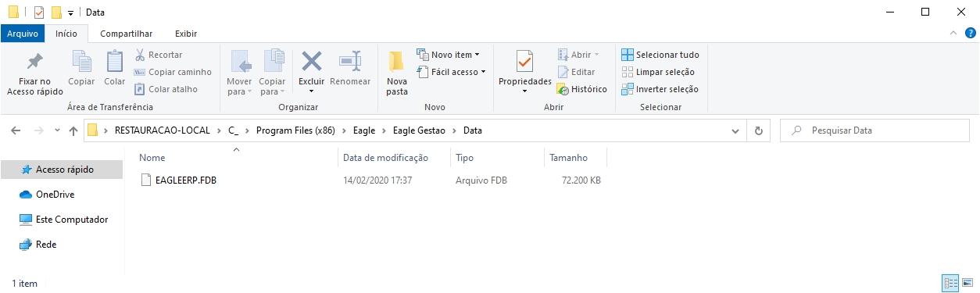
Task: Click the Renomear icon
Action: [350, 62]
